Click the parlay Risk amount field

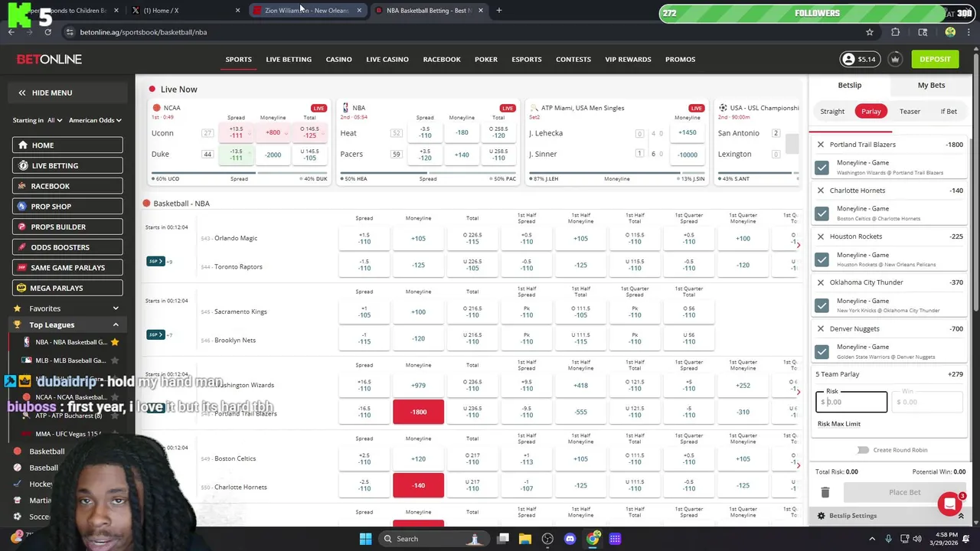[x=851, y=402]
